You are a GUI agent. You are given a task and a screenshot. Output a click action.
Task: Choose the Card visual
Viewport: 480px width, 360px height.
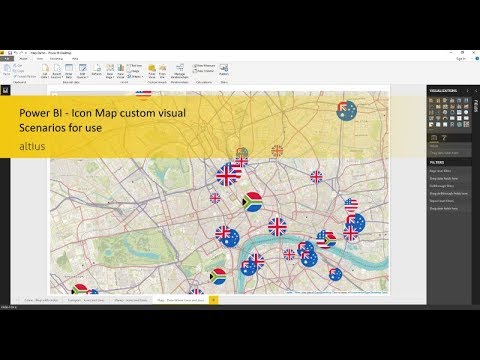coord(452,118)
